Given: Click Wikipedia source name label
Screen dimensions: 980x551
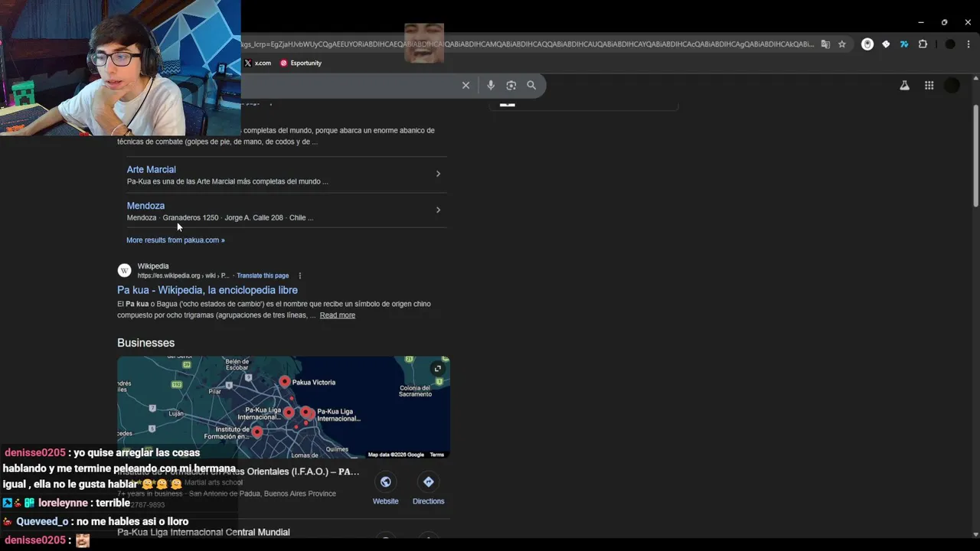Looking at the screenshot, I should click(x=153, y=266).
